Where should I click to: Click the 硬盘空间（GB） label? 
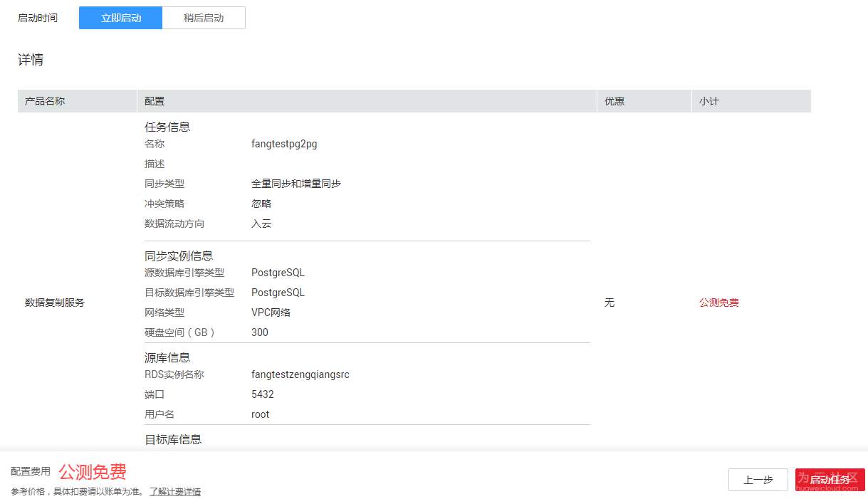click(179, 332)
